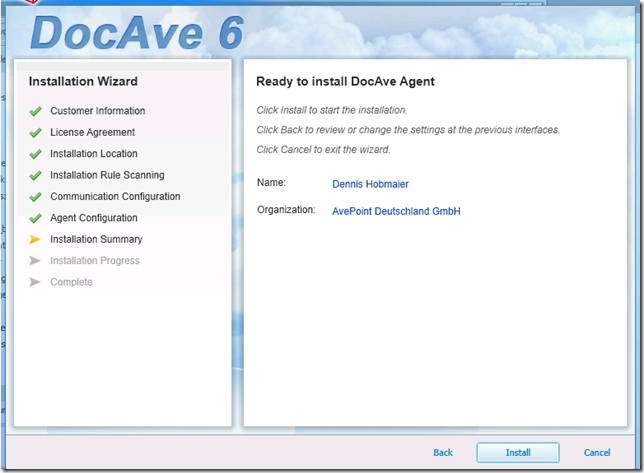The image size is (644, 473).
Task: Select the green checkmark beside Installation Location
Action: [36, 154]
